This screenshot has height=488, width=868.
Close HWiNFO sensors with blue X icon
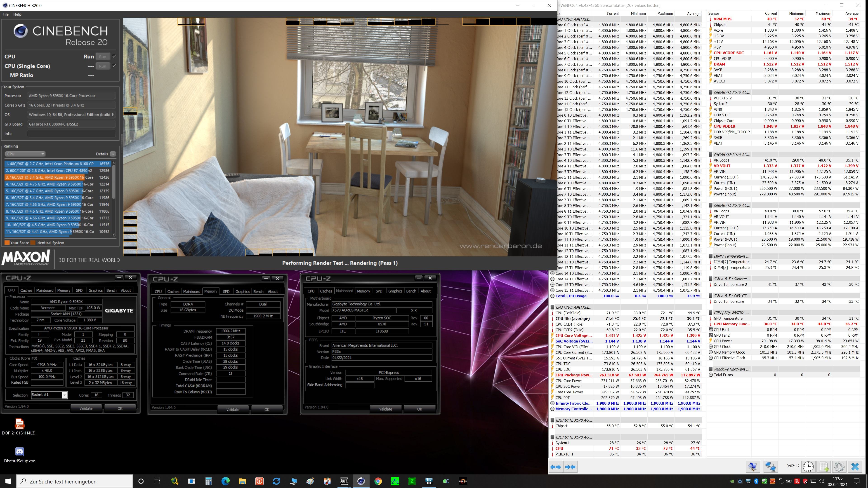pyautogui.click(x=855, y=467)
